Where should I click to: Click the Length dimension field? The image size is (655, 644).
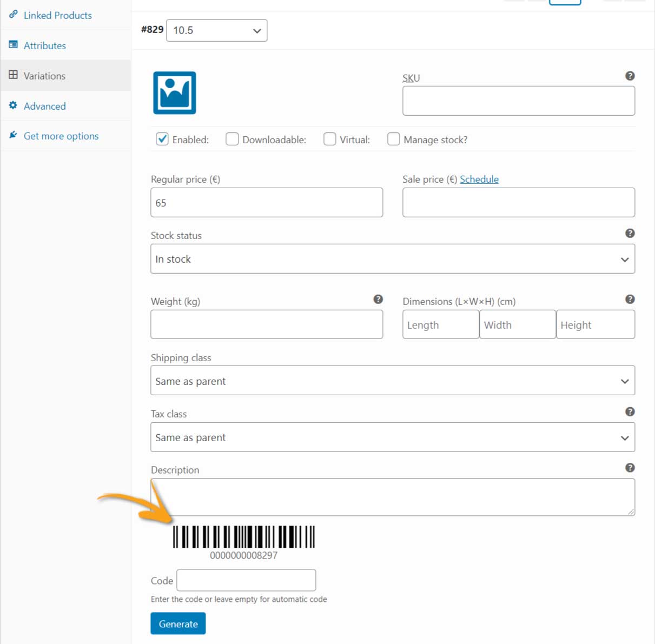tap(441, 324)
